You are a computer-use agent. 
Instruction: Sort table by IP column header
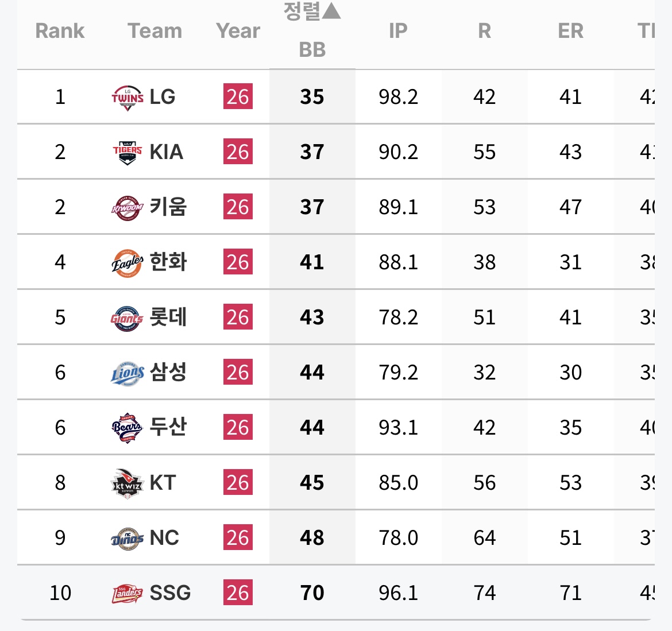tap(398, 31)
